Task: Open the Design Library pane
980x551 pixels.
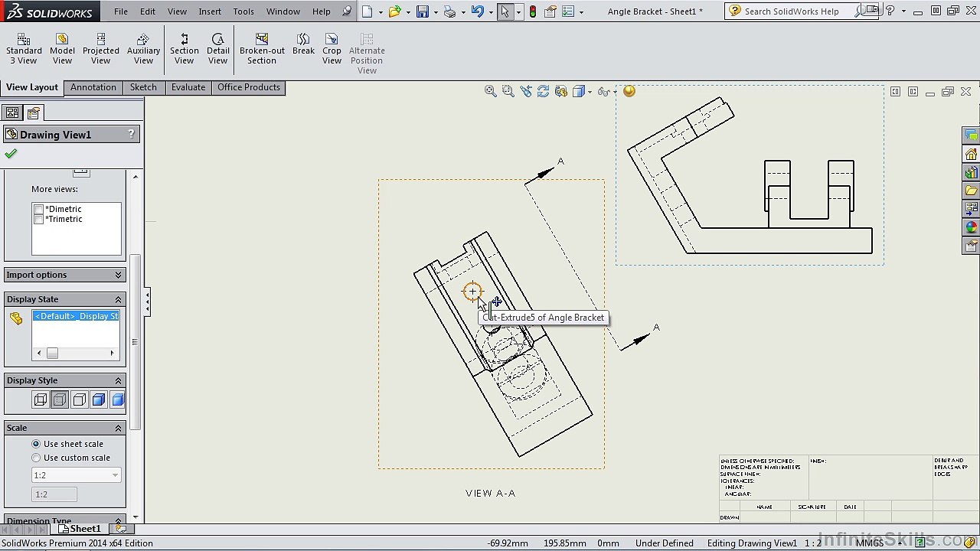Action: pos(971,172)
